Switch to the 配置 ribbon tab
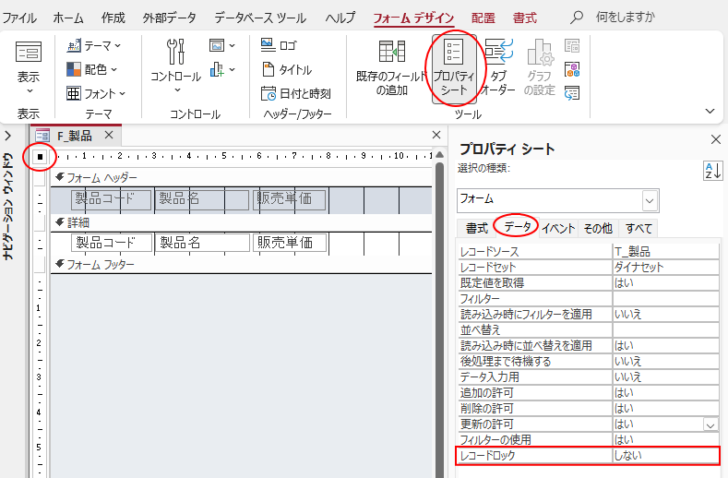Image resolution: width=728 pixels, height=478 pixels. point(483,18)
